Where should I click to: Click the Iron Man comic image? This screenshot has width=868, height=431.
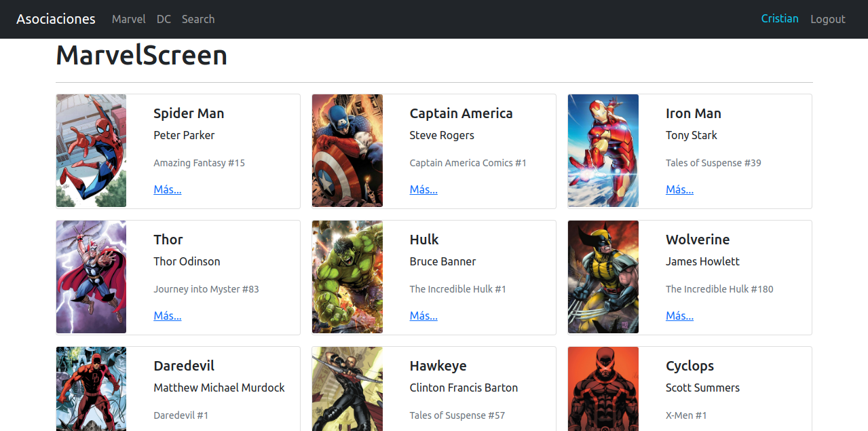[x=603, y=151]
